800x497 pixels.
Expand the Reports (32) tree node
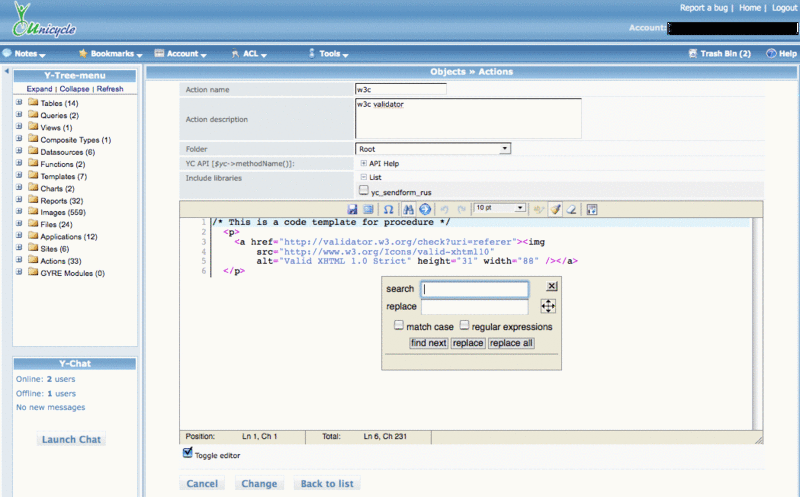[x=19, y=200]
